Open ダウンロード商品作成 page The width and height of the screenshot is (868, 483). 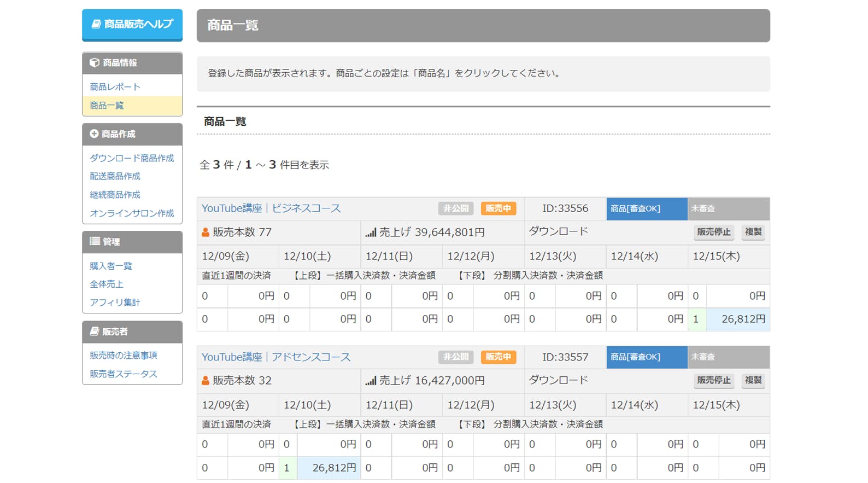[132, 158]
